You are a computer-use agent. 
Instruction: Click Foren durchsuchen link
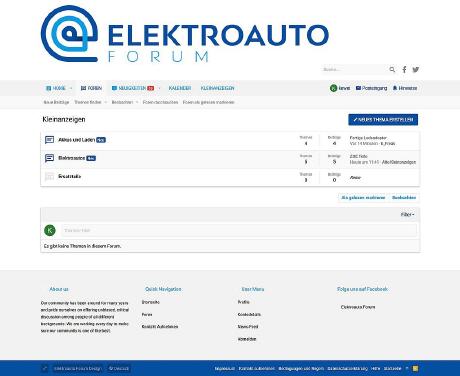click(x=160, y=102)
